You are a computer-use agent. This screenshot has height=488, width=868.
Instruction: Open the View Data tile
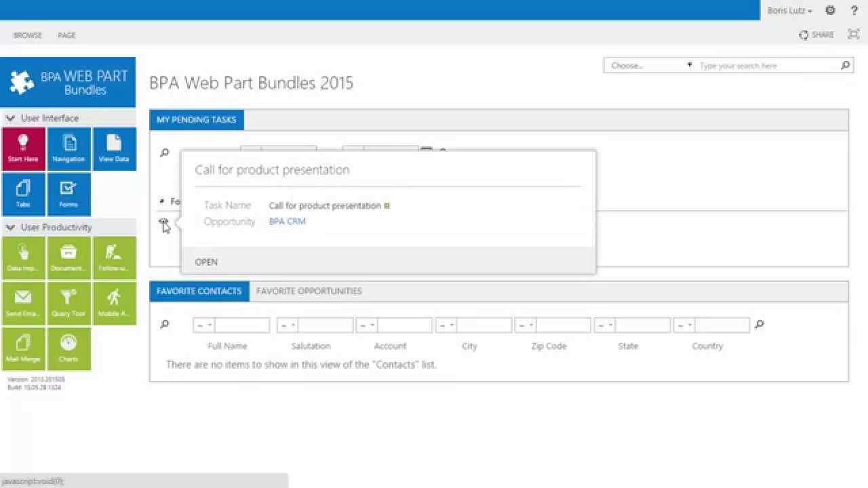pyautogui.click(x=114, y=149)
